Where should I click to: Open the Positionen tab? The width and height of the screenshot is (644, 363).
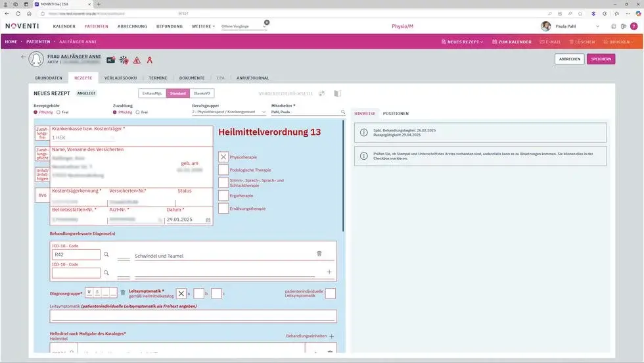coord(396,113)
